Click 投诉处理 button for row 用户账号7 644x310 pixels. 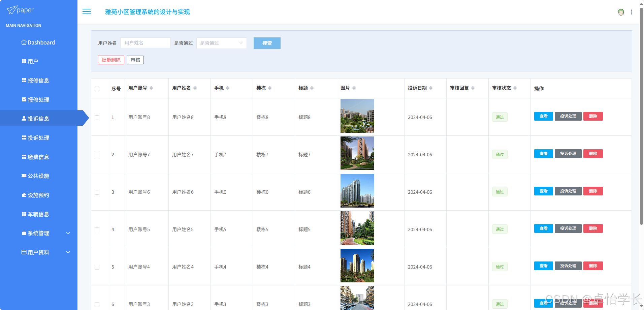pyautogui.click(x=568, y=154)
